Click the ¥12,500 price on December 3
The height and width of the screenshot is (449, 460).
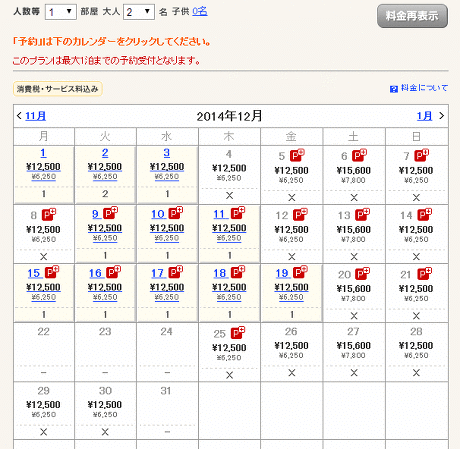167,167
